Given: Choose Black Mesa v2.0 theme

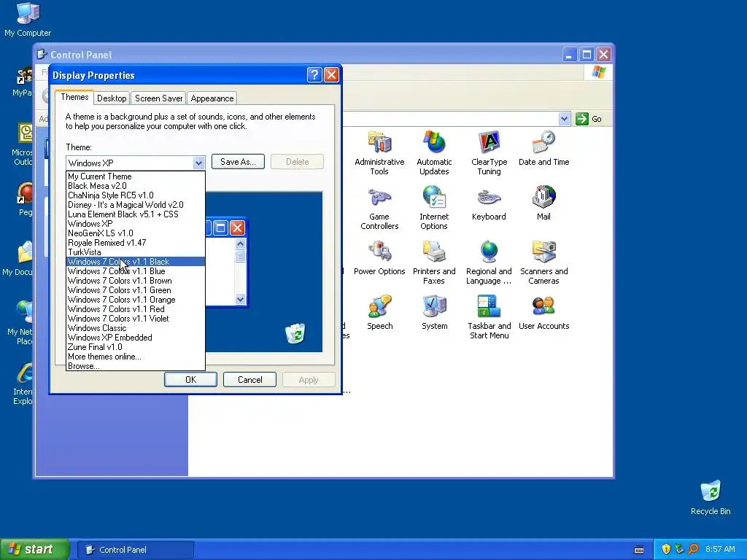Looking at the screenshot, I should pos(135,186).
